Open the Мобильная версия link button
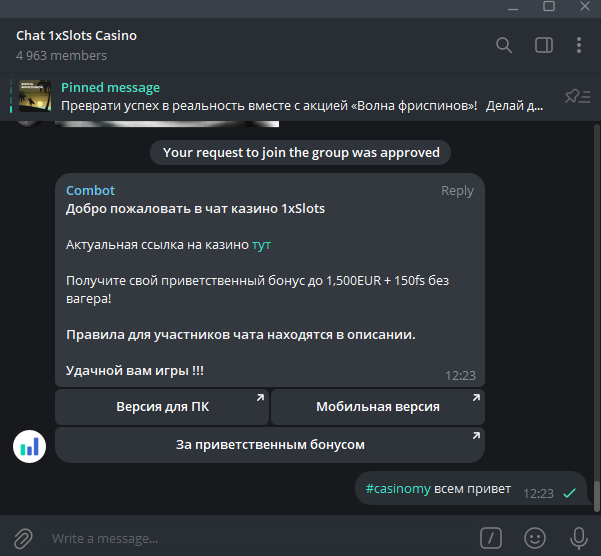Image resolution: width=601 pixels, height=556 pixels. (378, 407)
